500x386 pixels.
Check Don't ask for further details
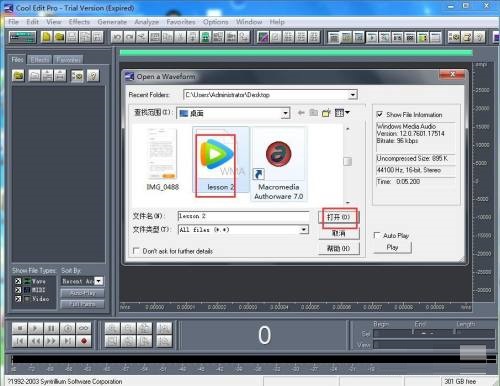point(136,251)
